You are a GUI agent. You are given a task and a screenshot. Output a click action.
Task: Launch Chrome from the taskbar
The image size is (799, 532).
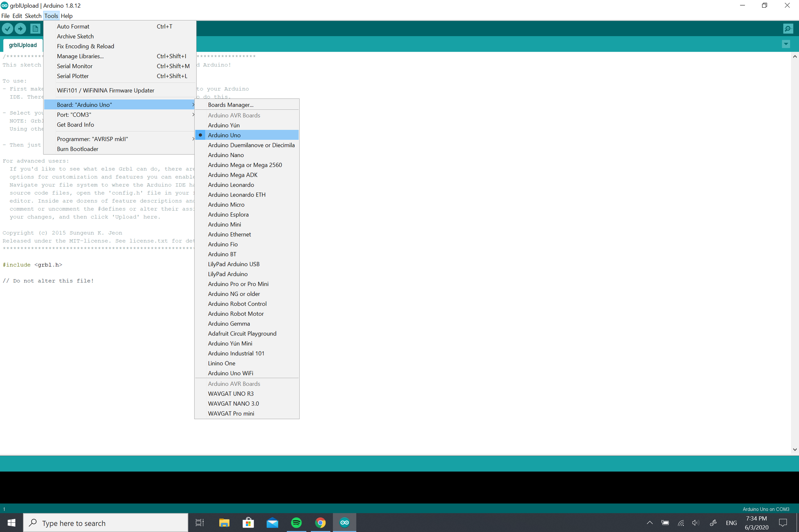click(320, 523)
